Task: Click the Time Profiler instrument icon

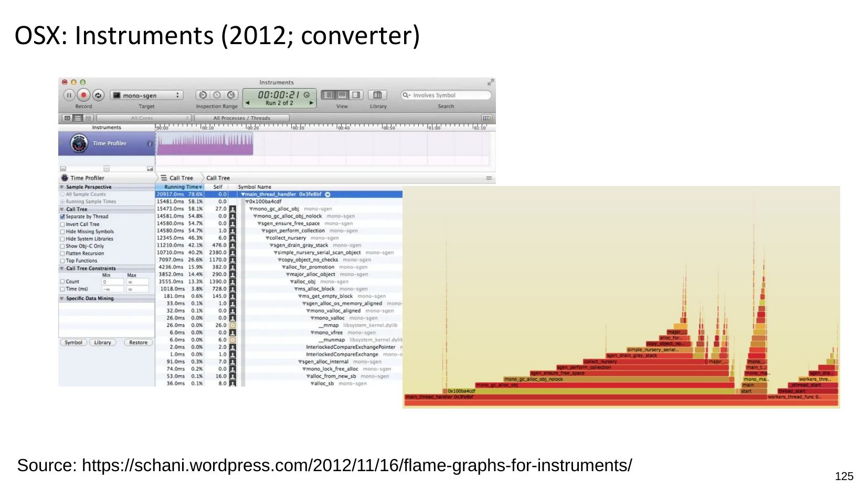Action: (79, 143)
